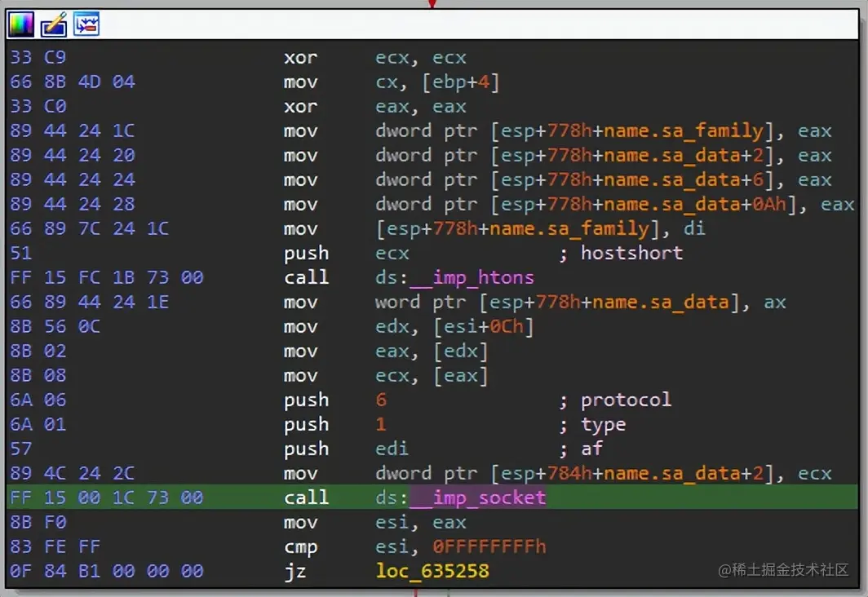
Task: Click the call mnemonic before __imp_htons
Action: point(306,277)
